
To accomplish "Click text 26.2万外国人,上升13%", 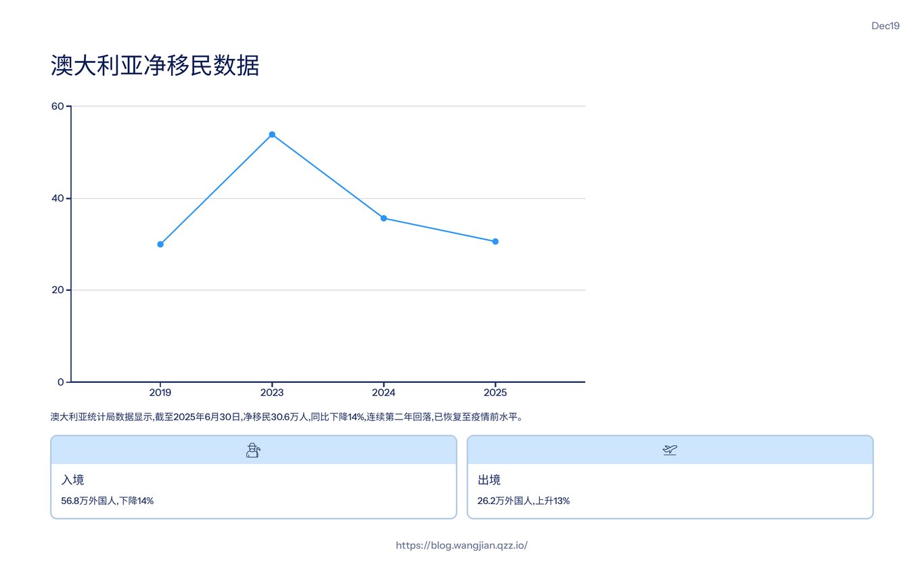I will [x=524, y=501].
